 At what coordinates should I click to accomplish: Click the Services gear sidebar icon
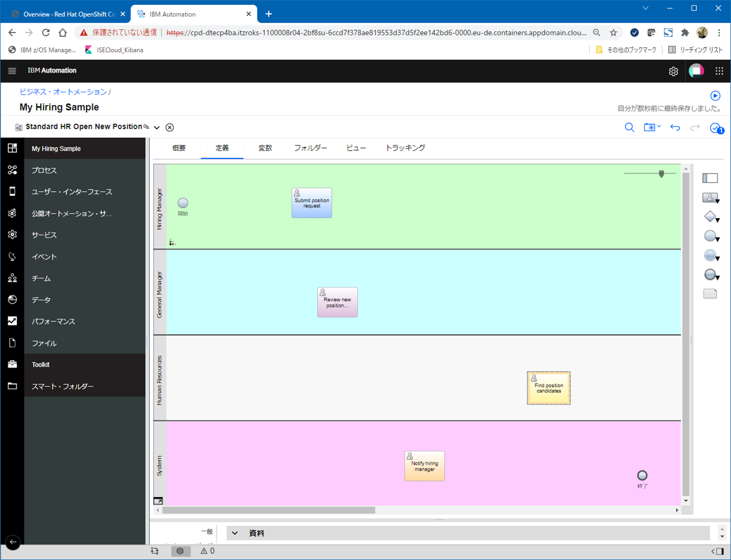[12, 235]
